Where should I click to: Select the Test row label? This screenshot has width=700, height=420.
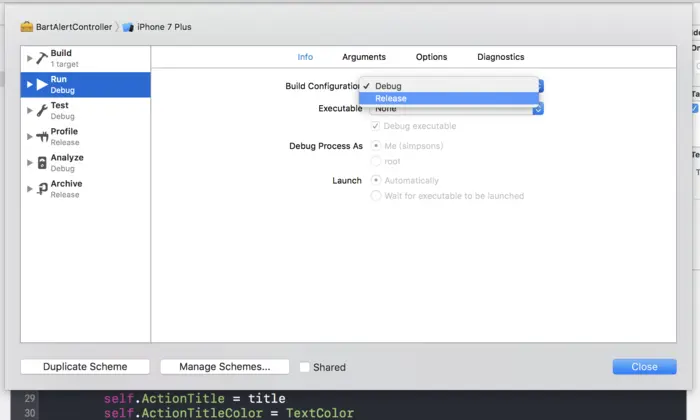59,105
